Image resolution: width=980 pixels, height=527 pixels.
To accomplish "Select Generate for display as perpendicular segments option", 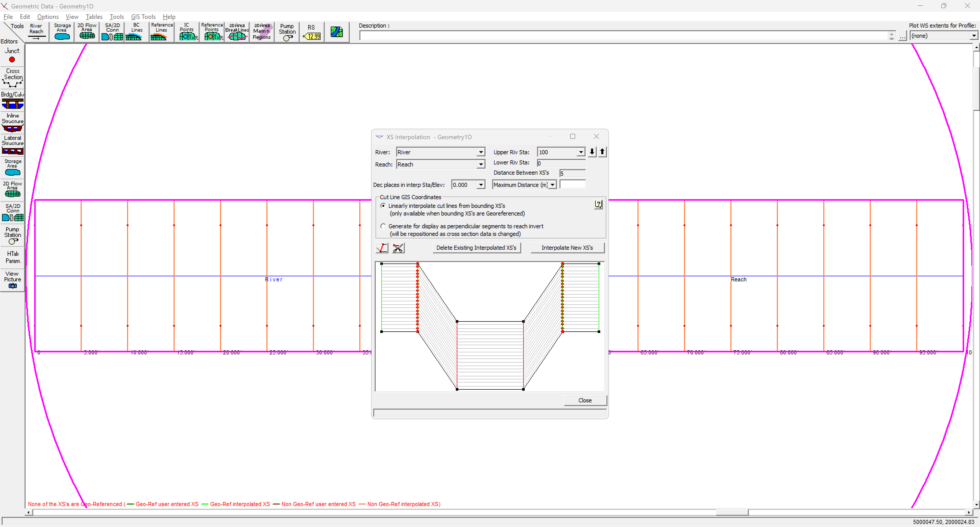I will pyautogui.click(x=383, y=226).
